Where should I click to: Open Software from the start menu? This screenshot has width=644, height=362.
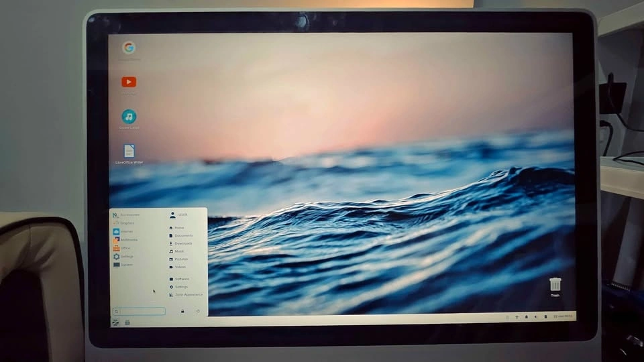point(182,279)
